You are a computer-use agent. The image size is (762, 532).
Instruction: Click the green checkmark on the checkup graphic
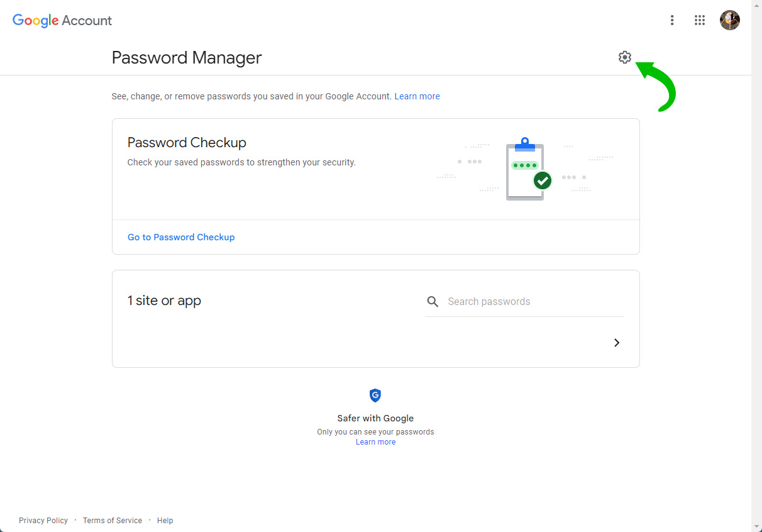[x=542, y=180]
